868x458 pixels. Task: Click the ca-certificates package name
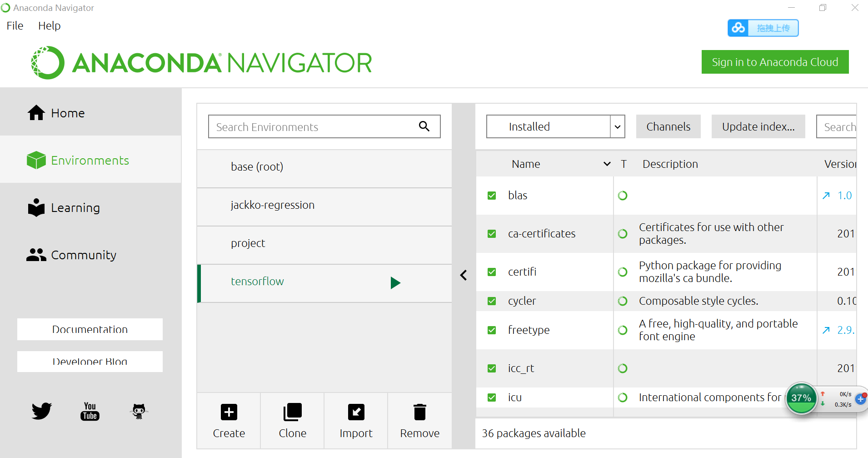(x=542, y=234)
